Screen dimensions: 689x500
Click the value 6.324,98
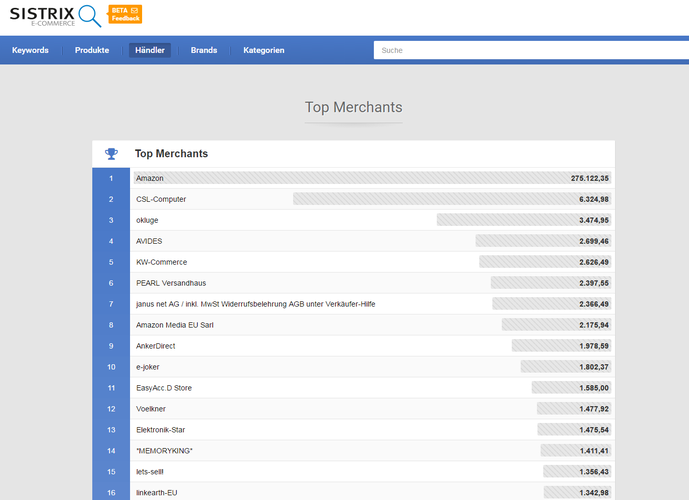point(594,199)
